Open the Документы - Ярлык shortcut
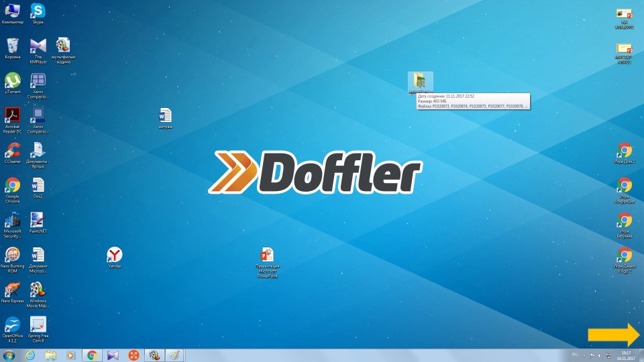Screen dimensions: 644x362 coord(38,155)
